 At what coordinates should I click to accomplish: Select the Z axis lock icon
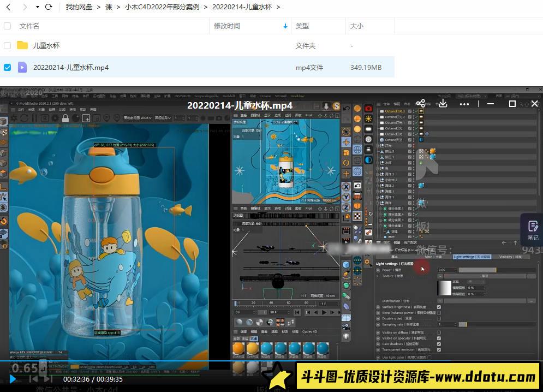[x=346, y=207]
